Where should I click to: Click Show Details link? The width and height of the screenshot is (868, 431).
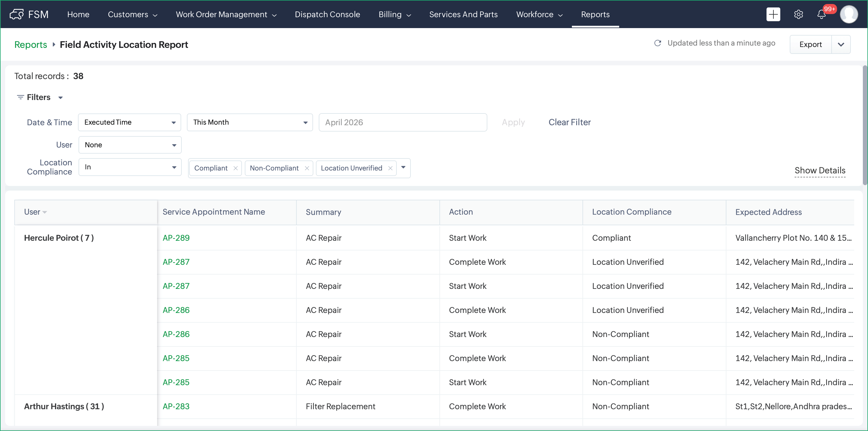click(820, 171)
